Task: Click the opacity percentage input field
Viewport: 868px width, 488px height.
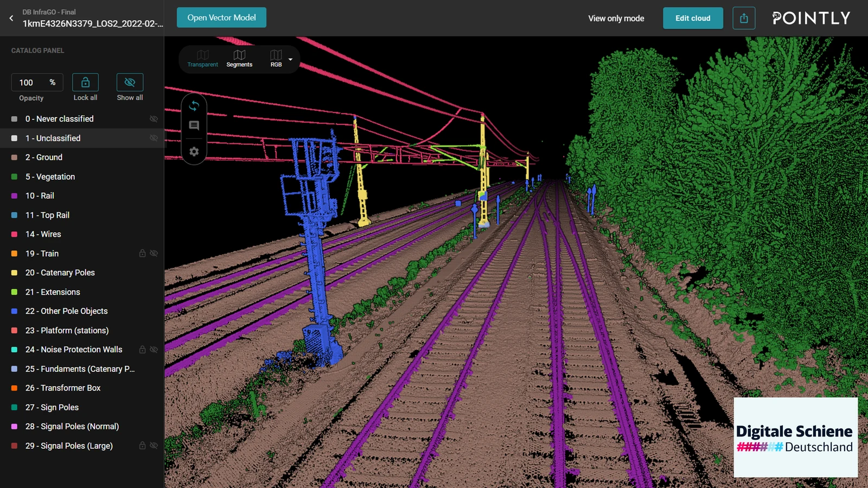Action: (x=37, y=83)
